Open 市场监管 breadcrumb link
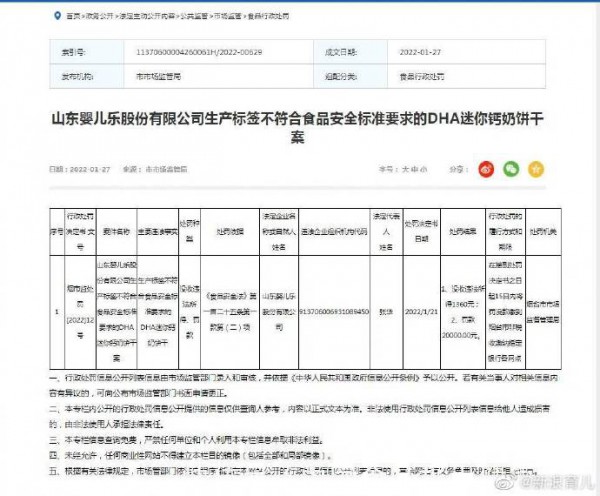This screenshot has width=600, height=496. click(x=227, y=16)
